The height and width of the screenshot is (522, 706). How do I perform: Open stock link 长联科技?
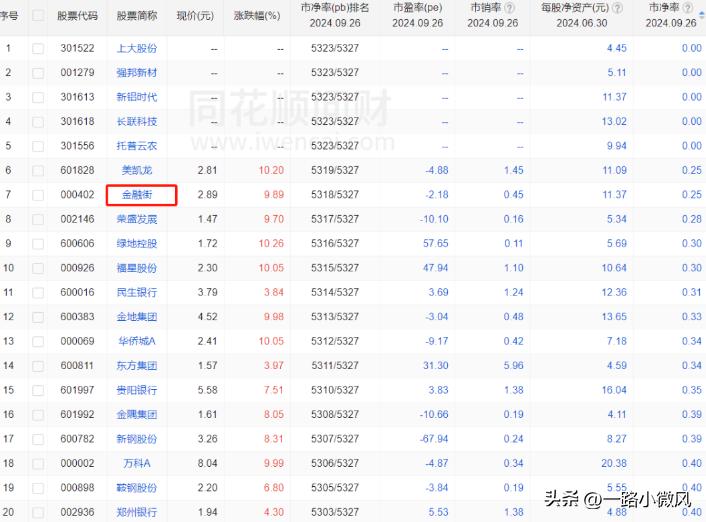click(137, 121)
